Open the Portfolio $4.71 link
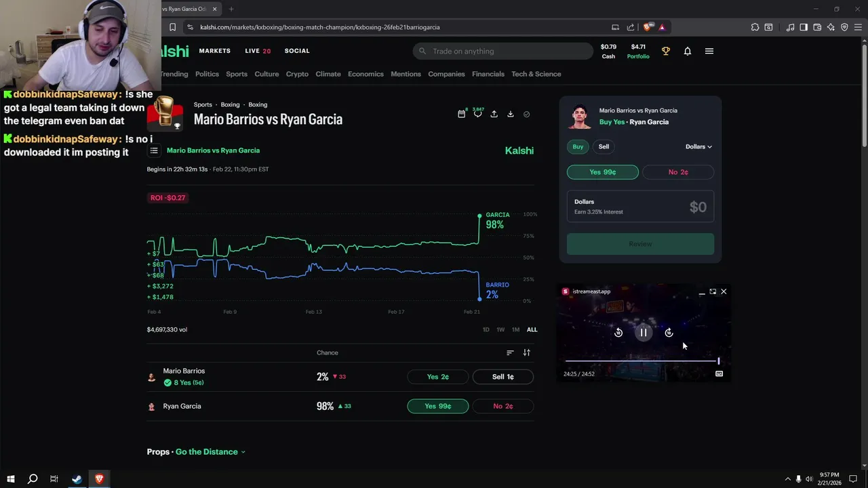Screen dimensions: 868x488 [x=638, y=52]
